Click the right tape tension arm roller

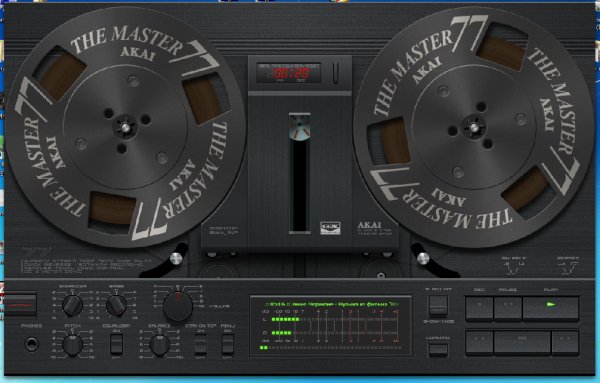(423, 258)
